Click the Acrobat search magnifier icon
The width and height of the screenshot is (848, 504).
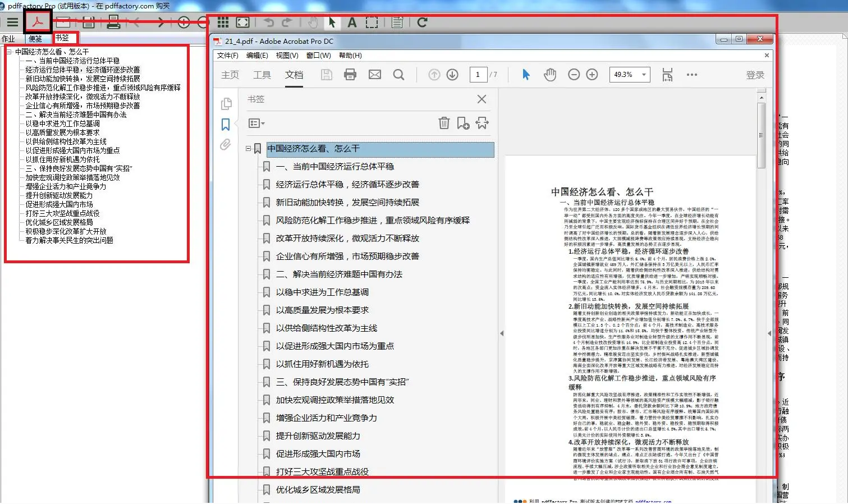point(398,75)
